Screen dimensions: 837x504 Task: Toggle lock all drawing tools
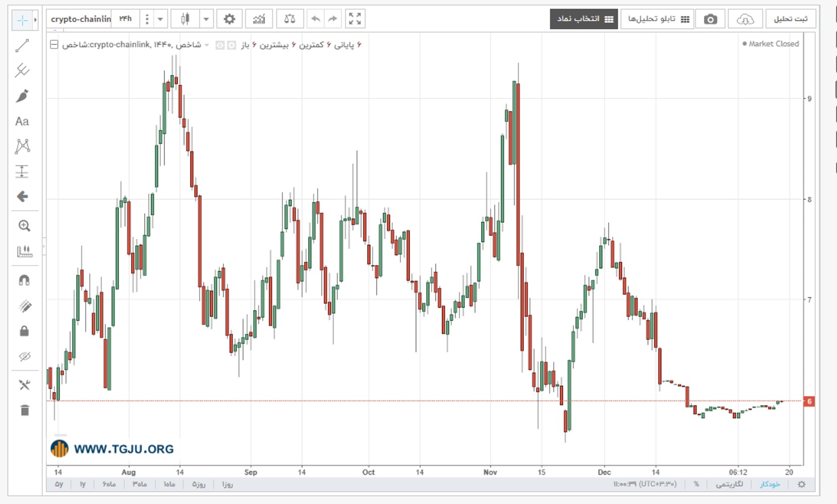pos(24,331)
